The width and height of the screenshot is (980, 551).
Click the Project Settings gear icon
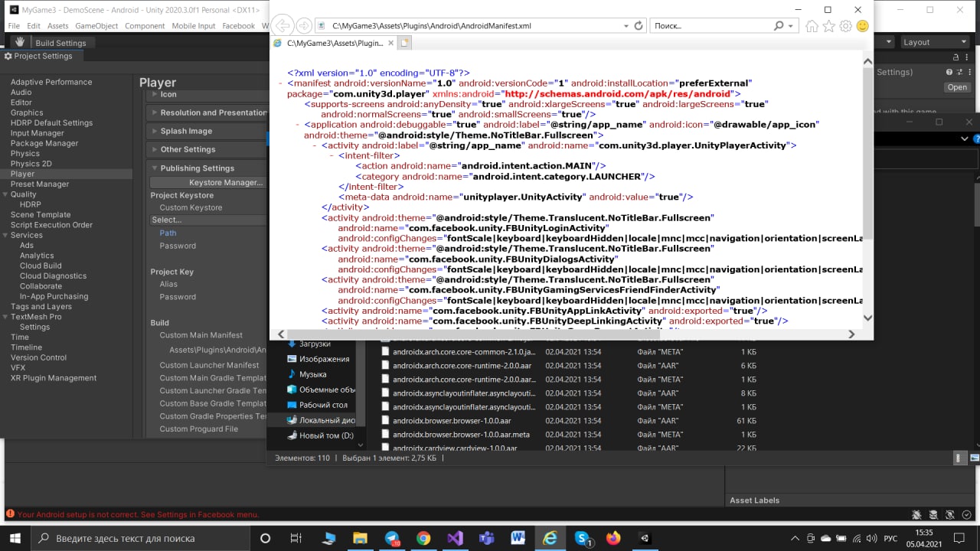pyautogui.click(x=8, y=56)
